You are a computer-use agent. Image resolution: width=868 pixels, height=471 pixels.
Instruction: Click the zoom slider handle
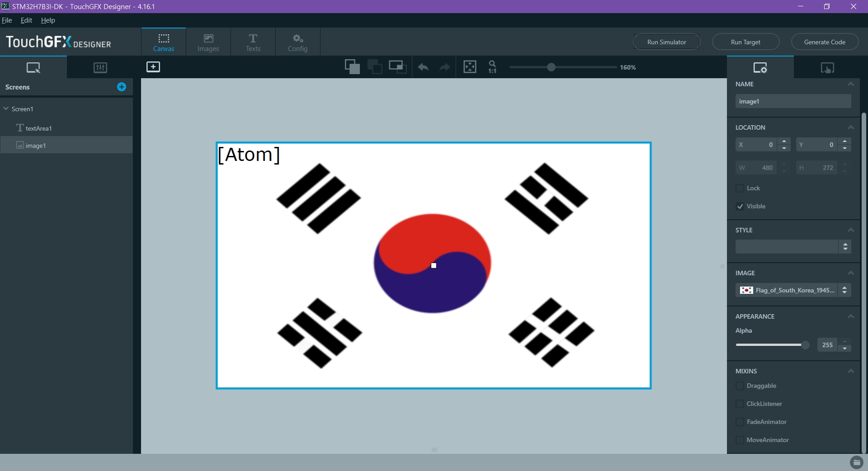(x=551, y=67)
